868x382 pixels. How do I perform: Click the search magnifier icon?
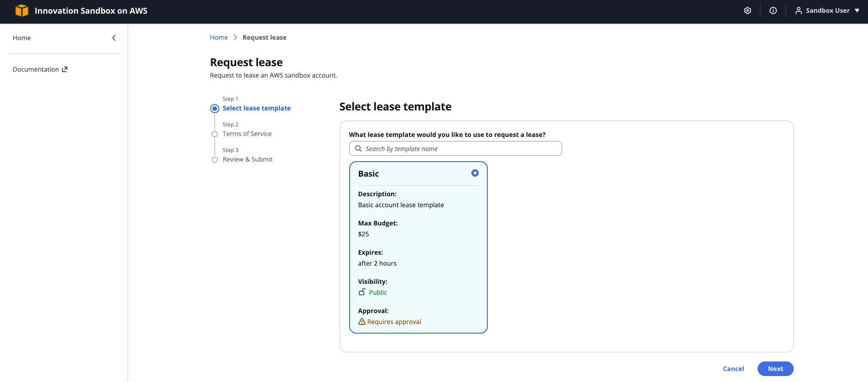[x=358, y=149]
